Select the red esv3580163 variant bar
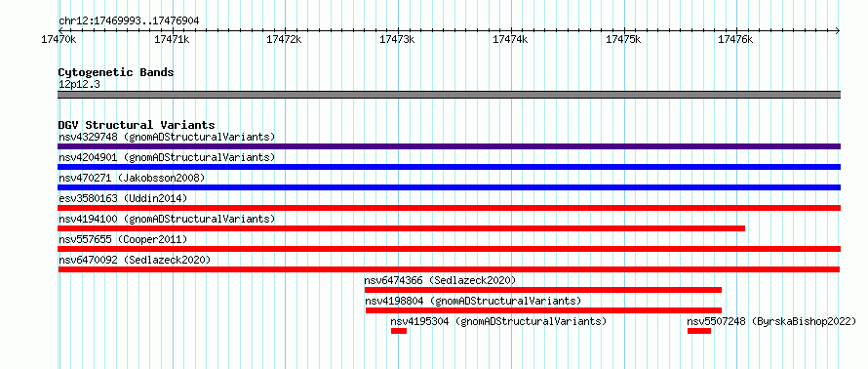The height and width of the screenshot is (369, 868). [449, 208]
